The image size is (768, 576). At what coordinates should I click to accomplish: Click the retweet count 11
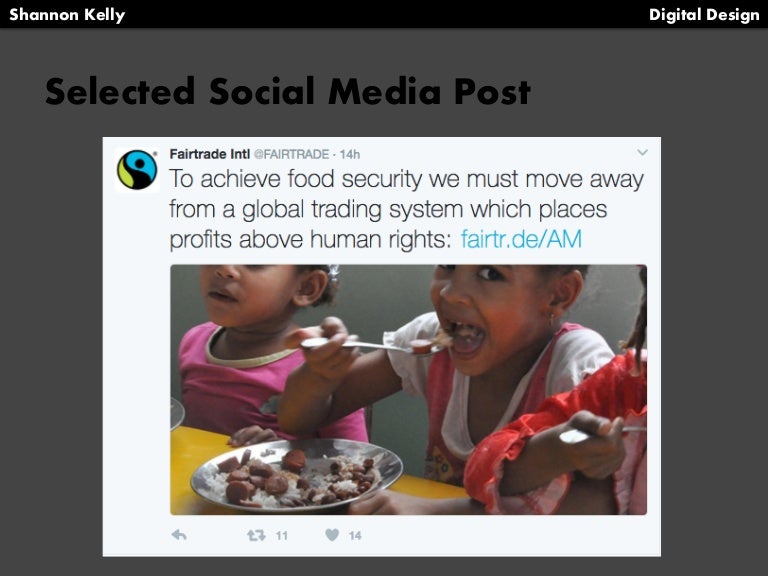281,535
